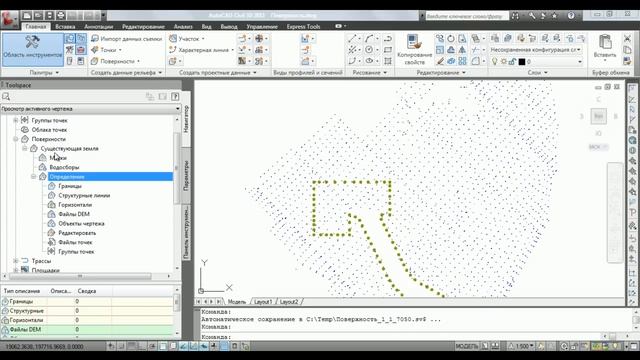Click the New drawing quick access icon
640x360 pixels.
pyautogui.click(x=27, y=16)
